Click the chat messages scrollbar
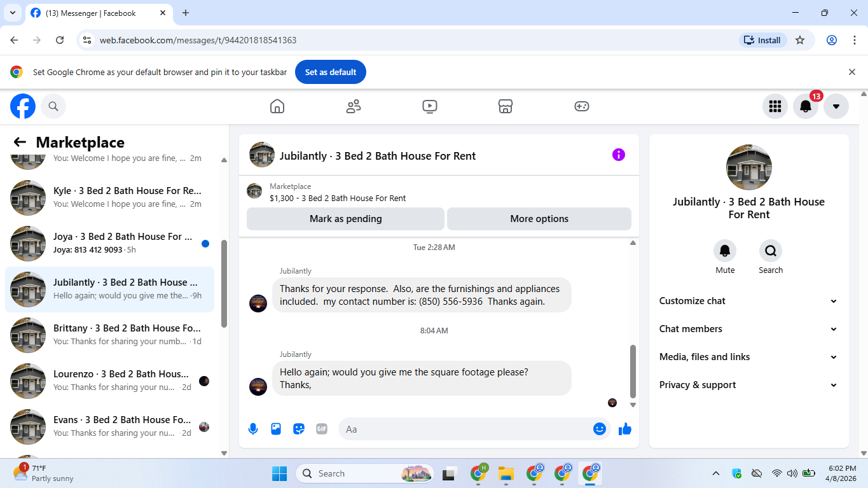868x488 pixels. [633, 371]
